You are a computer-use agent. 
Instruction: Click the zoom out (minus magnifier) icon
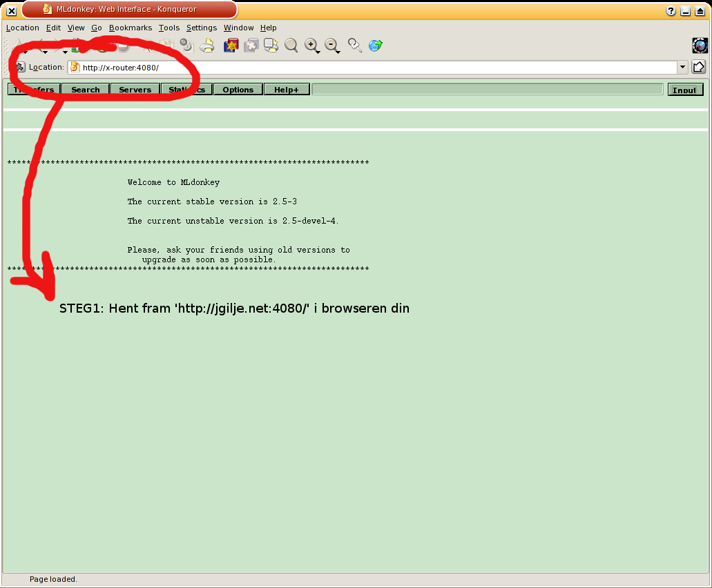(x=332, y=46)
